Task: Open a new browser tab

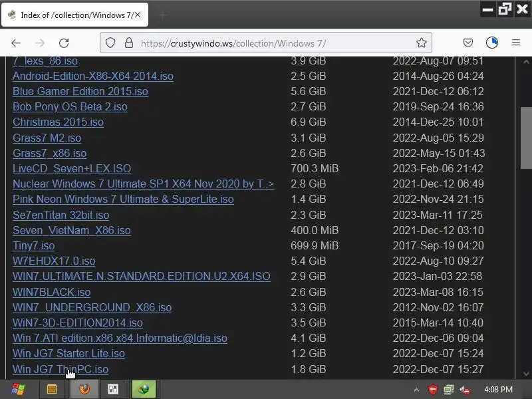Action: point(163,15)
